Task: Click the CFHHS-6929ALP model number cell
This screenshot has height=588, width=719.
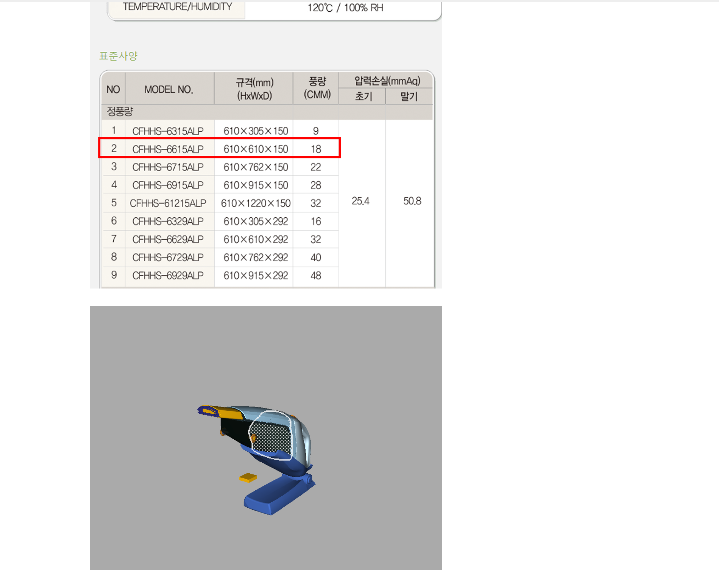Action: (168, 275)
